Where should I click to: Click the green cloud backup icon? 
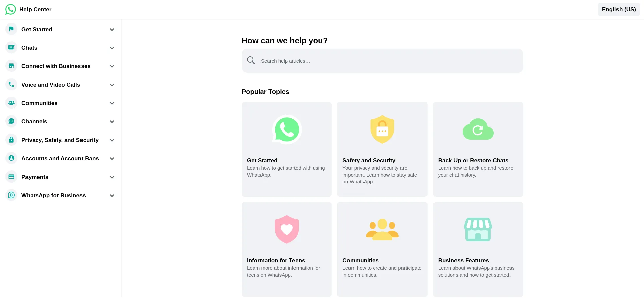(478, 130)
